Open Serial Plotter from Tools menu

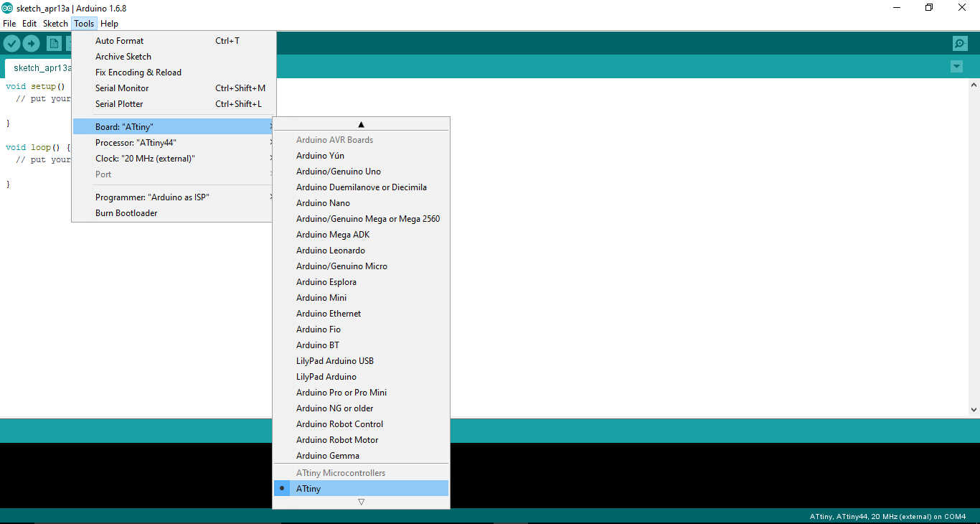tap(174, 104)
